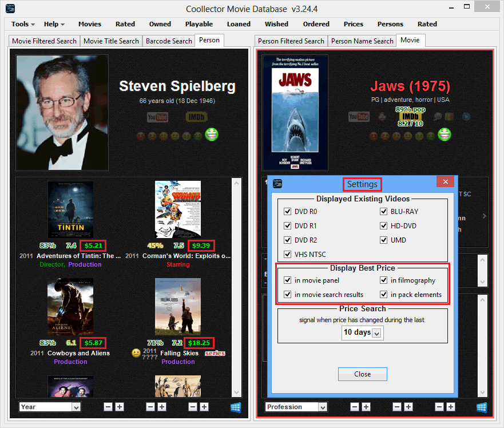The height and width of the screenshot is (428, 504).
Task: Toggle the DVD R2 checkbox
Action: click(x=288, y=240)
